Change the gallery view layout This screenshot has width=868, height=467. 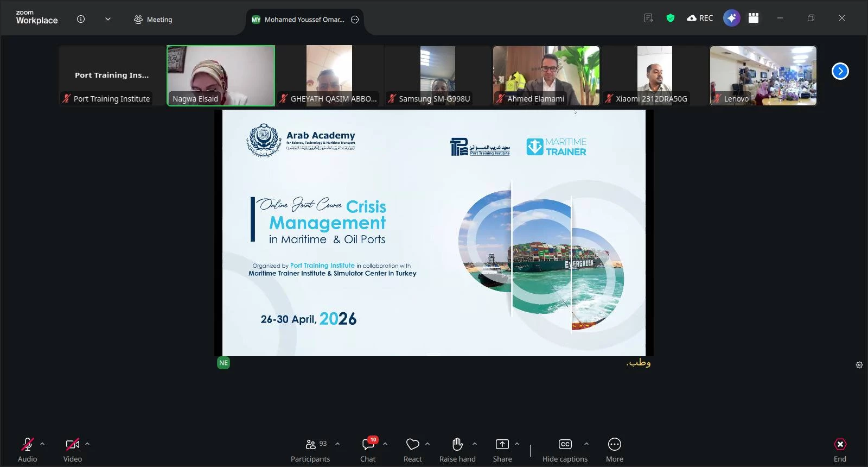tap(754, 18)
